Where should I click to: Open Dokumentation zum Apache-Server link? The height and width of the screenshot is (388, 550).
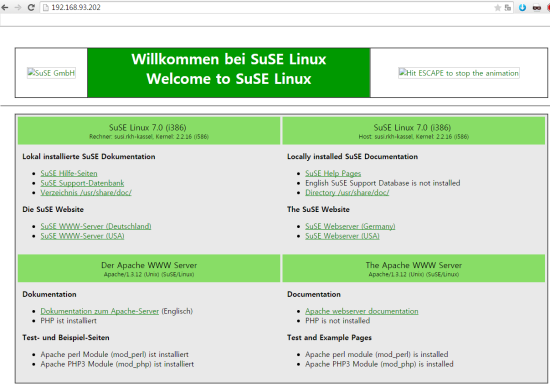pyautogui.click(x=100, y=311)
